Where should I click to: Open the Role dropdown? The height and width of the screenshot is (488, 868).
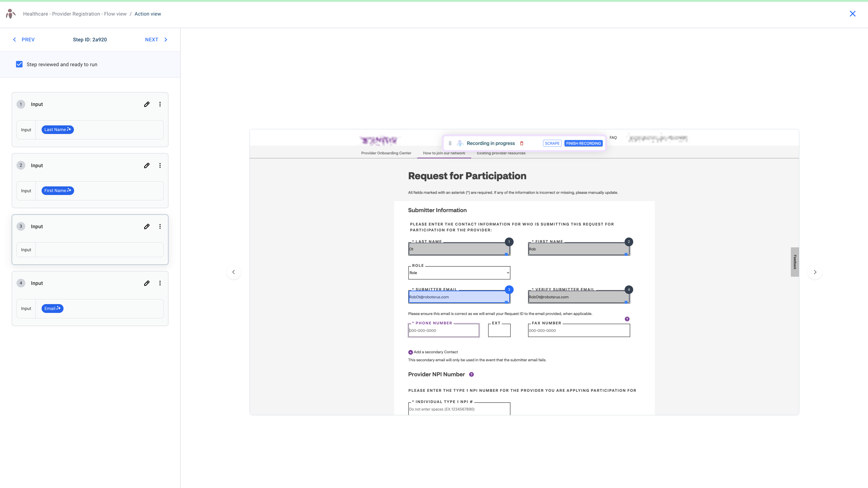point(459,272)
